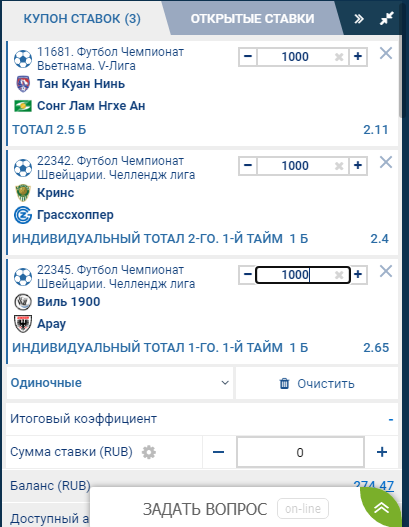Collapse the bet slip panel icon
Screen dimensions: 409x527
[x=386, y=18]
